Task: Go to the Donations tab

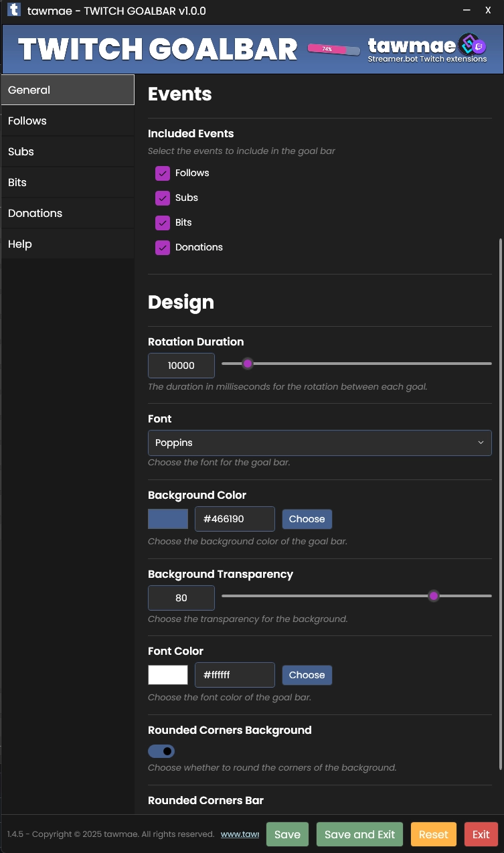Action: 68,213
